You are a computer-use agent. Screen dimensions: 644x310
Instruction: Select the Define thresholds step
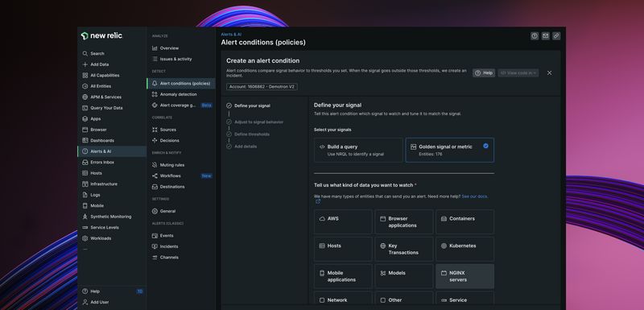[248, 134]
